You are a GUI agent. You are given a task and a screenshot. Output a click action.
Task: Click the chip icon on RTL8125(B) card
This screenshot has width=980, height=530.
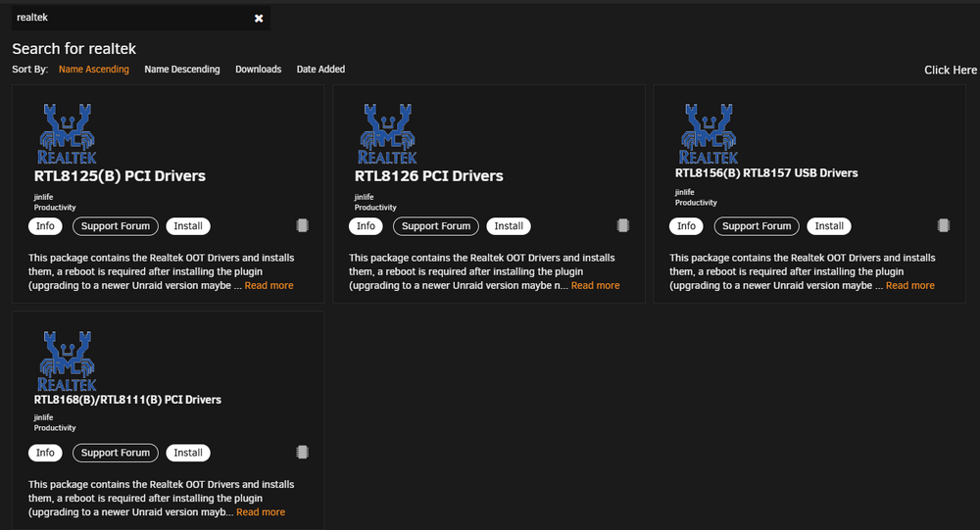303,225
